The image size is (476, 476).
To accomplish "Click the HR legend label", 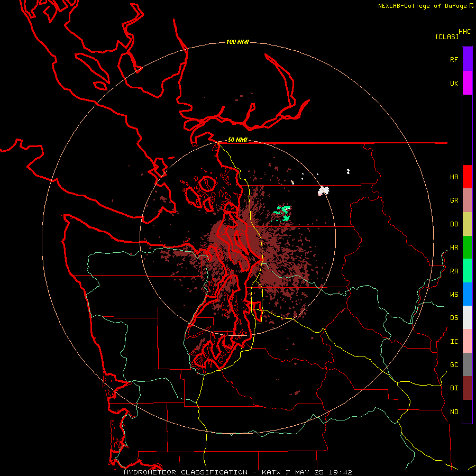I will click(454, 248).
